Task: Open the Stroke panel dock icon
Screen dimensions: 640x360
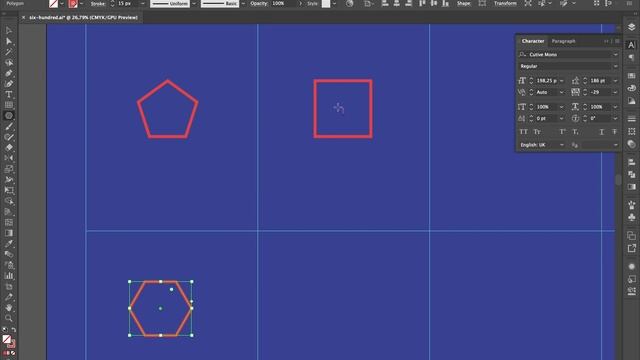Action: click(x=631, y=118)
